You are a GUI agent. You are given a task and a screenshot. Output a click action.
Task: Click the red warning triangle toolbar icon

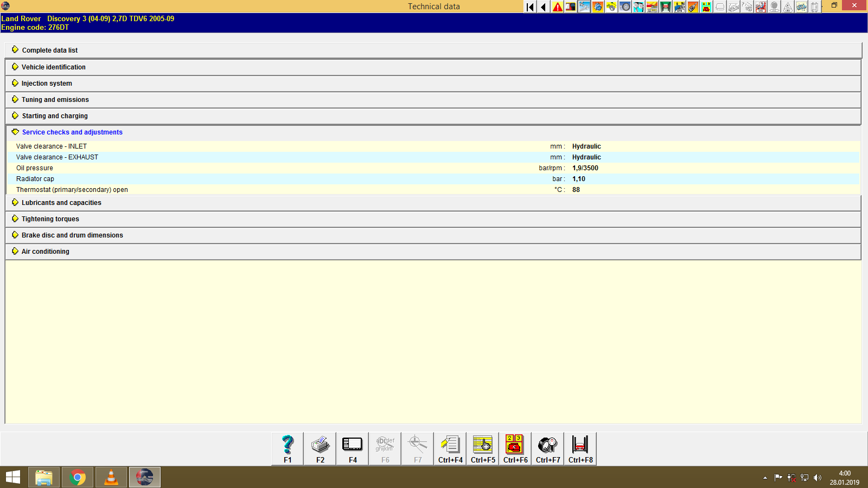tap(557, 7)
